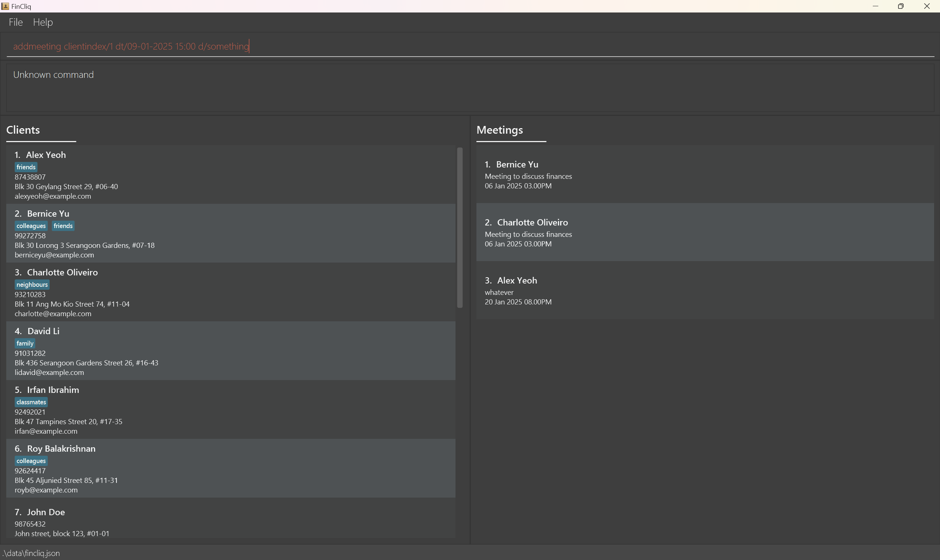Image resolution: width=940 pixels, height=560 pixels.
Task: Click the Unknown command result box
Action: point(470,88)
